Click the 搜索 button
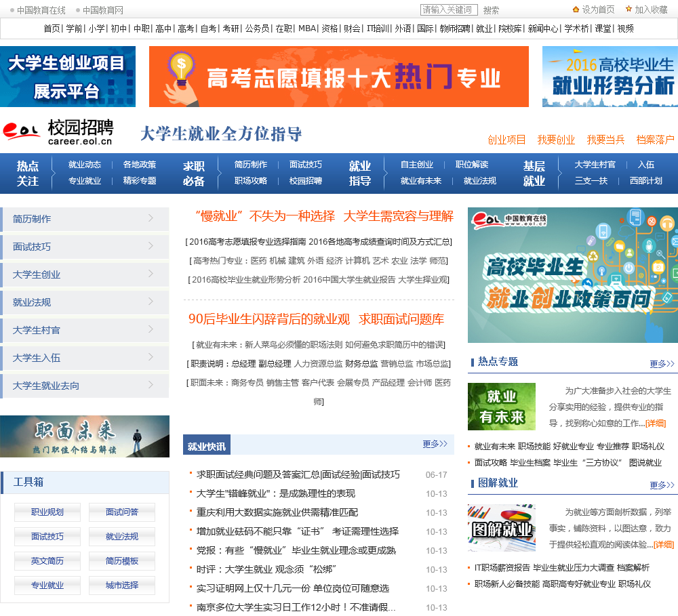This screenshot has height=616, width=678. 491,10
